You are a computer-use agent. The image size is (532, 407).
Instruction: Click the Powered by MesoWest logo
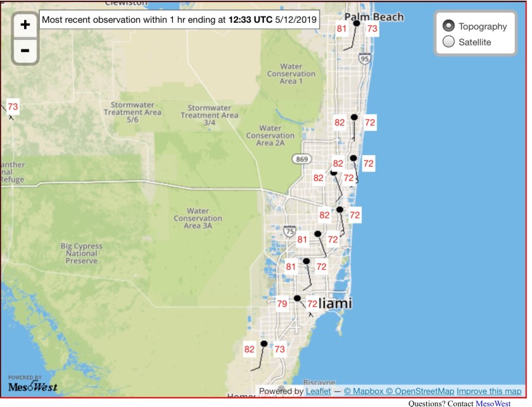point(32,384)
